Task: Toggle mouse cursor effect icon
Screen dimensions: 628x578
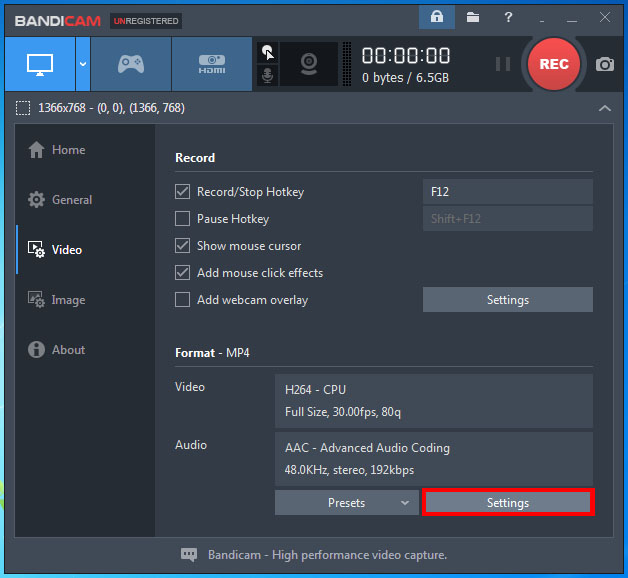Action: [268, 52]
